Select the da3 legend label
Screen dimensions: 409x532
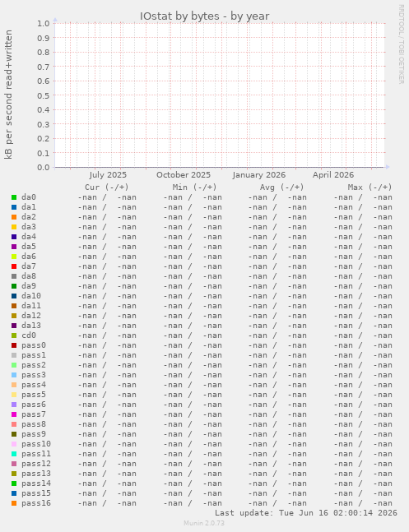pos(29,227)
